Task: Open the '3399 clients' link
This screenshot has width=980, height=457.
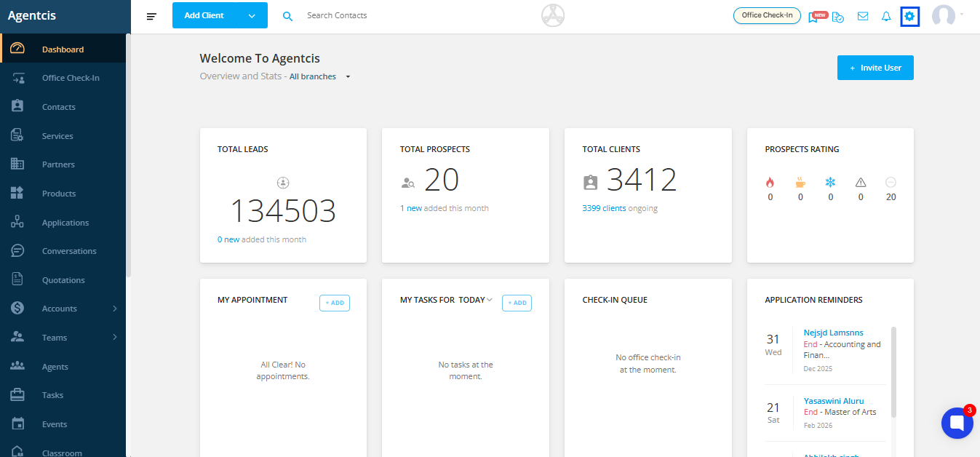Action: click(x=604, y=208)
